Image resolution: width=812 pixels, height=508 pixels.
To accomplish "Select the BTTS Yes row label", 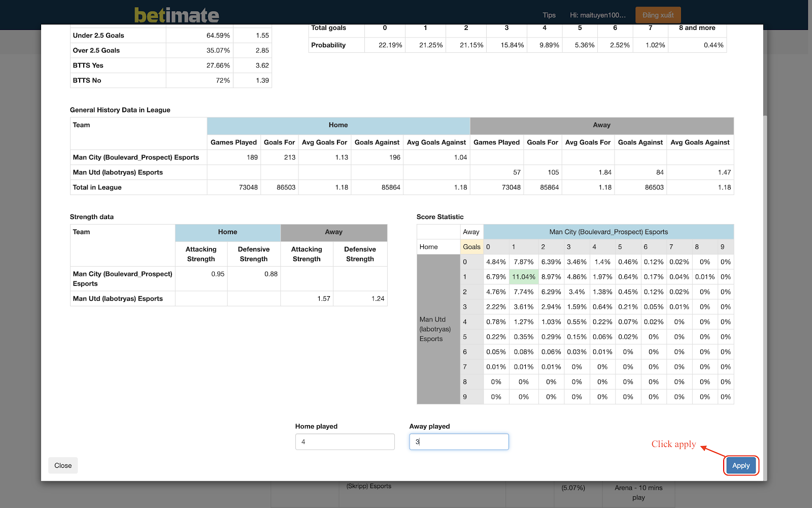I will pos(88,66).
